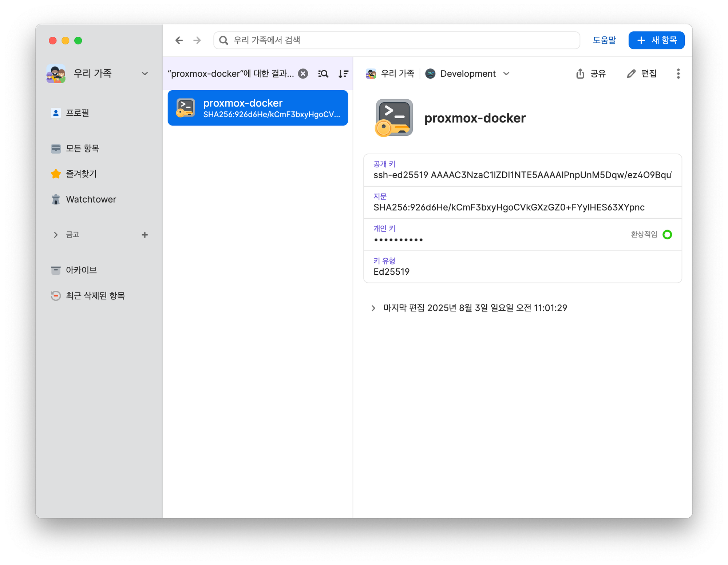Click the three-dot more options menu
Viewport: 728px width, 565px height.
click(x=678, y=74)
